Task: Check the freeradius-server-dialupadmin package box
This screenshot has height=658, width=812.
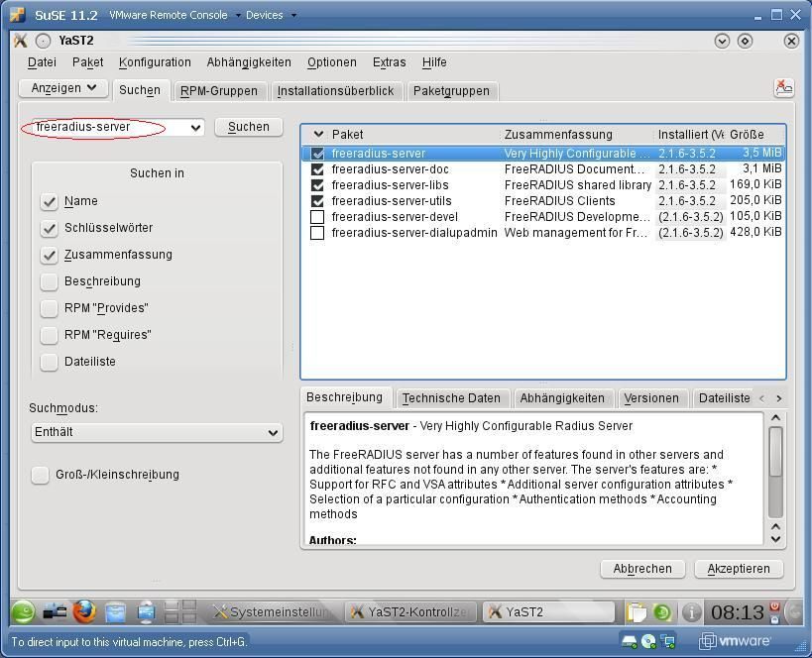Action: 317,233
